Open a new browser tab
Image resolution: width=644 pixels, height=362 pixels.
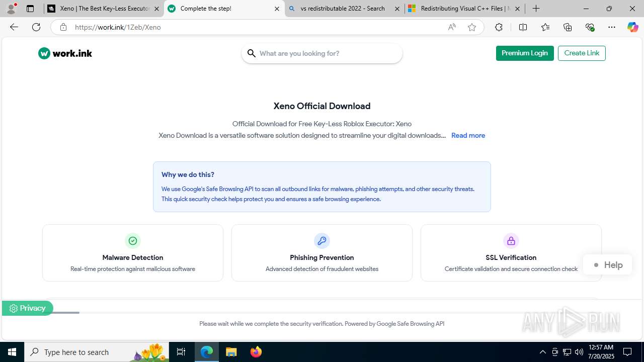[x=536, y=9]
